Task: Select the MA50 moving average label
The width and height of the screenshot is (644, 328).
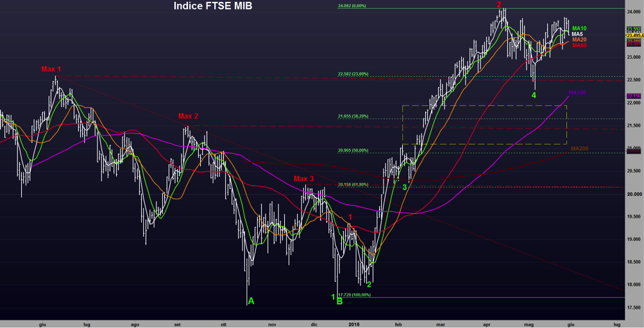Action: pyautogui.click(x=579, y=45)
